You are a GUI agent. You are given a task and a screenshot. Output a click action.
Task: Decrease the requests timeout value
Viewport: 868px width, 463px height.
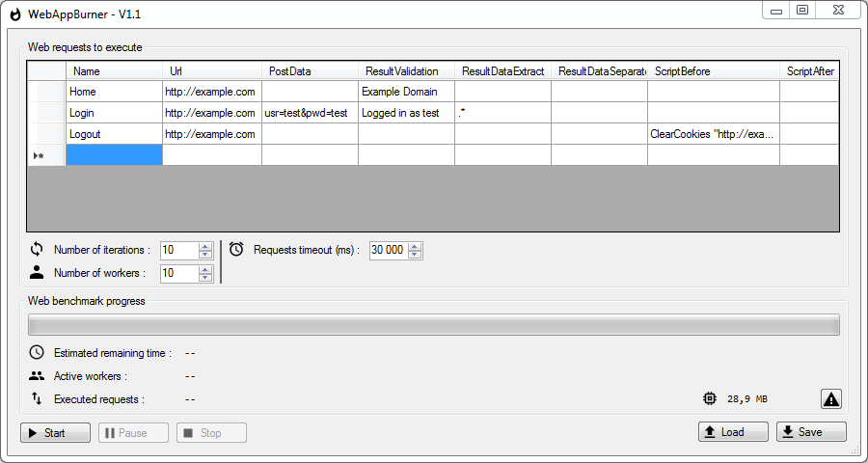415,255
